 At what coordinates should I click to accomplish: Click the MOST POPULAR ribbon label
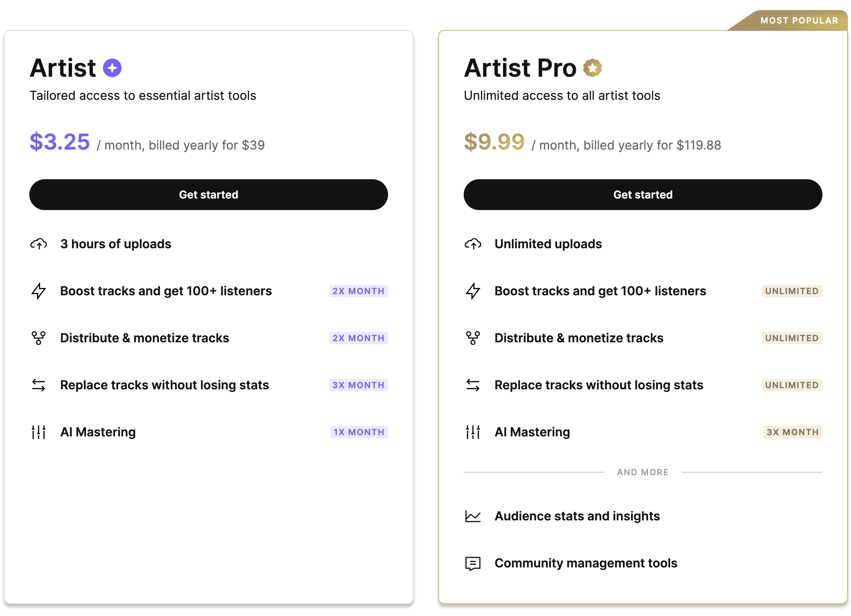pyautogui.click(x=799, y=20)
